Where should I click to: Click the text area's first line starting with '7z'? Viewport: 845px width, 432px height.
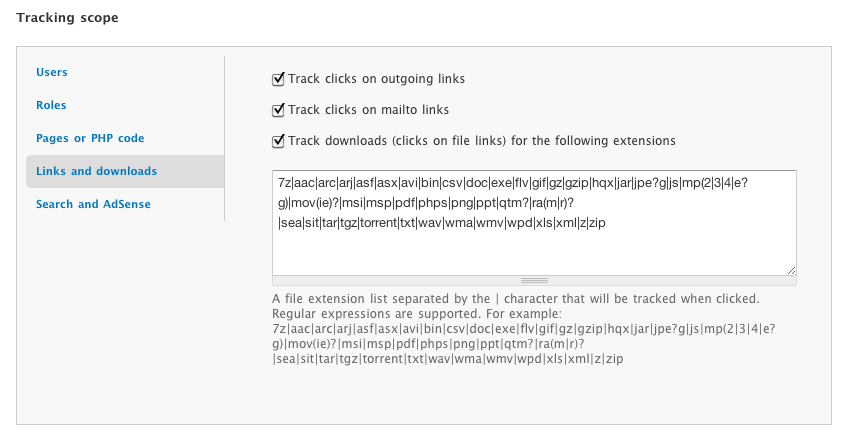(510, 182)
